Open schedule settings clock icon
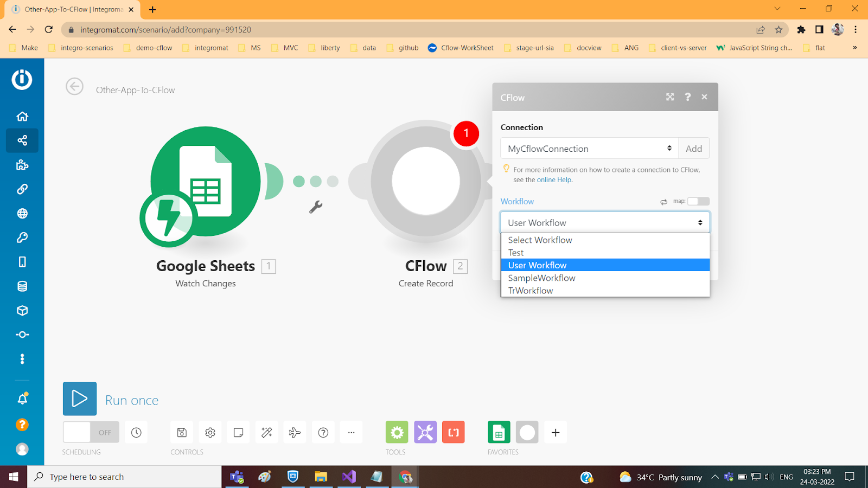 point(136,432)
